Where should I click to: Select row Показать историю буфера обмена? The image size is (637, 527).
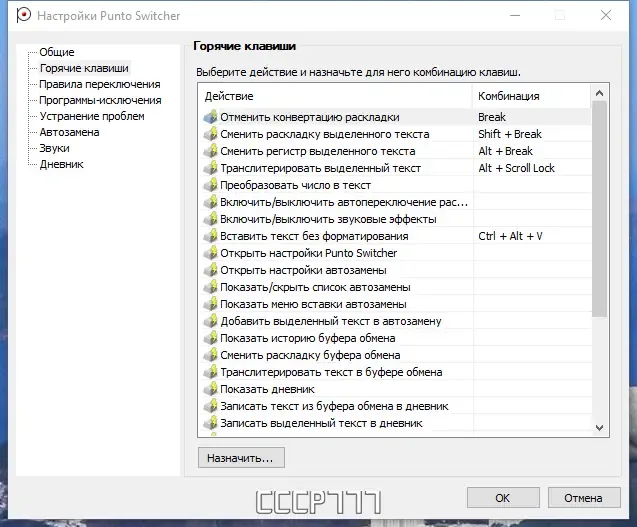pos(395,338)
